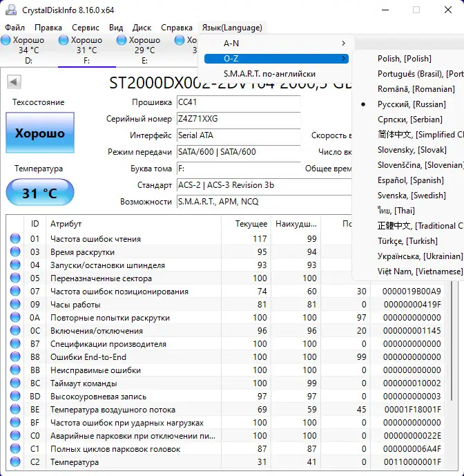Click status orb of attribute 03 row
The width and height of the screenshot is (464, 476).
coord(15,251)
